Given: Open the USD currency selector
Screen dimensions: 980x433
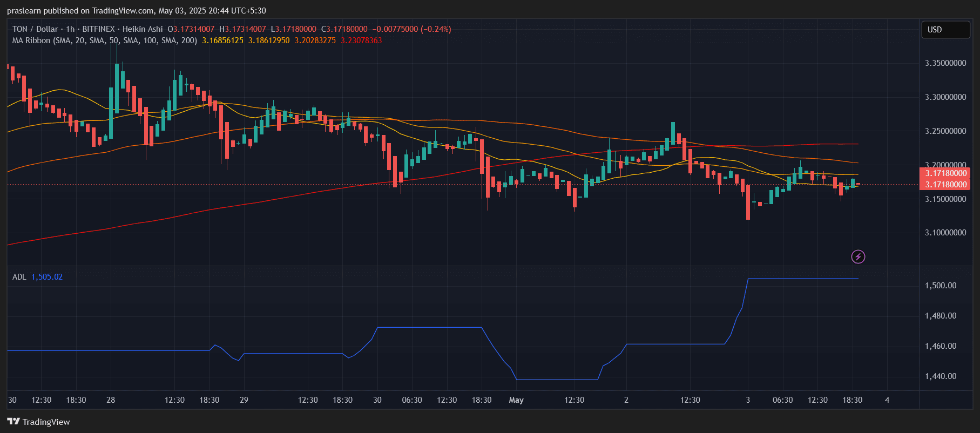Looking at the screenshot, I should [x=945, y=30].
